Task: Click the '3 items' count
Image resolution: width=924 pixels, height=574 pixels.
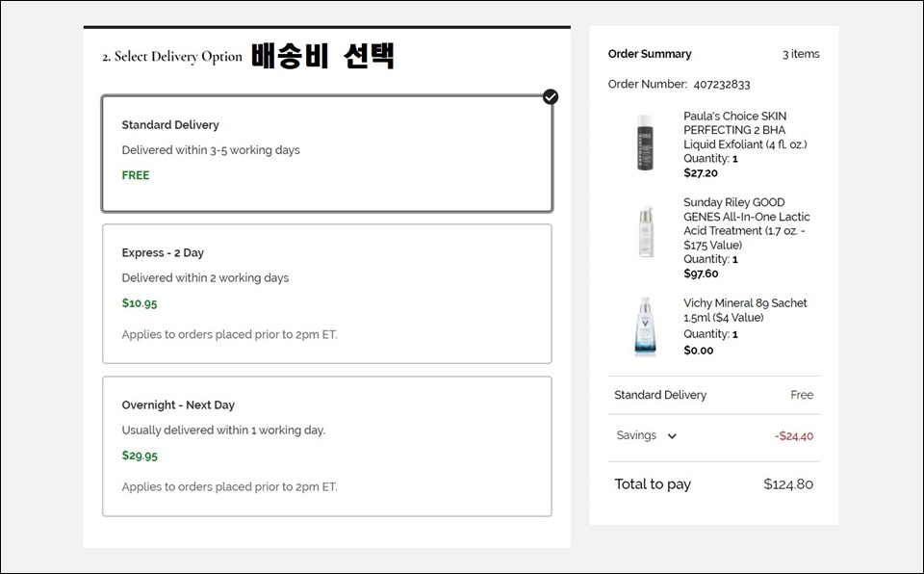Action: point(801,54)
